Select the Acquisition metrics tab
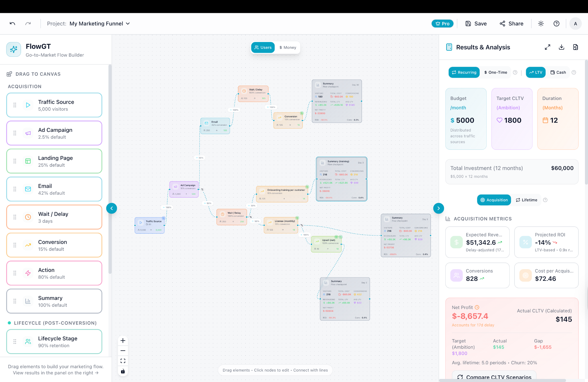The image size is (588, 382). 494,200
